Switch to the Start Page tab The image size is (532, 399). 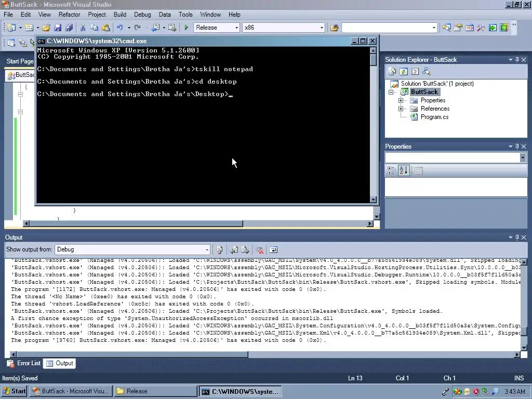coord(20,61)
